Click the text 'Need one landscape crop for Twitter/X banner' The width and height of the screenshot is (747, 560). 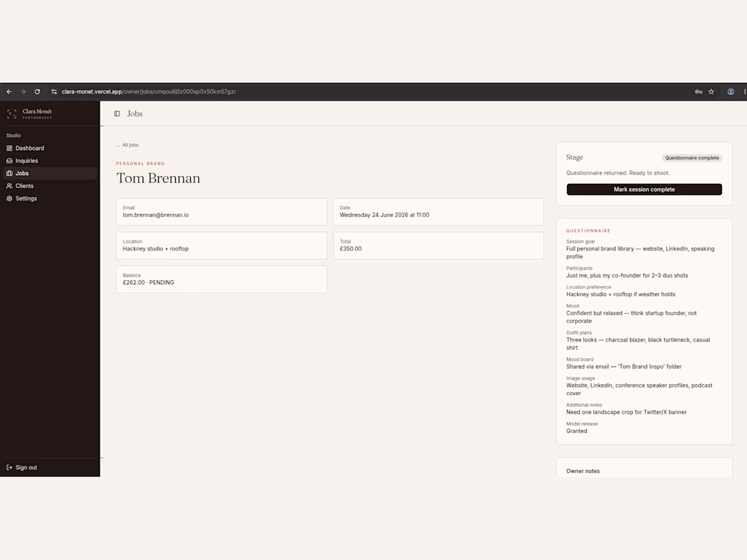coord(627,413)
